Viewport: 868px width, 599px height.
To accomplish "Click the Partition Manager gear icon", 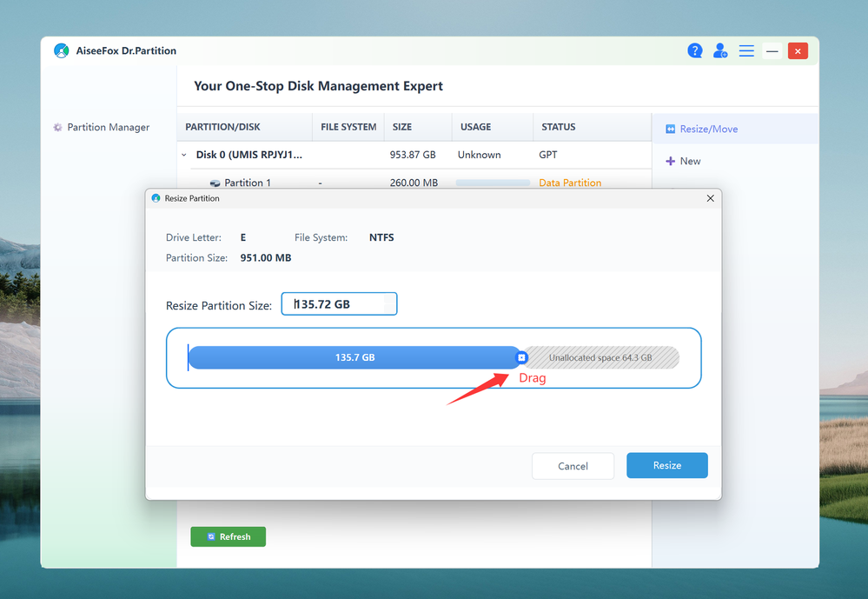I will [x=57, y=128].
